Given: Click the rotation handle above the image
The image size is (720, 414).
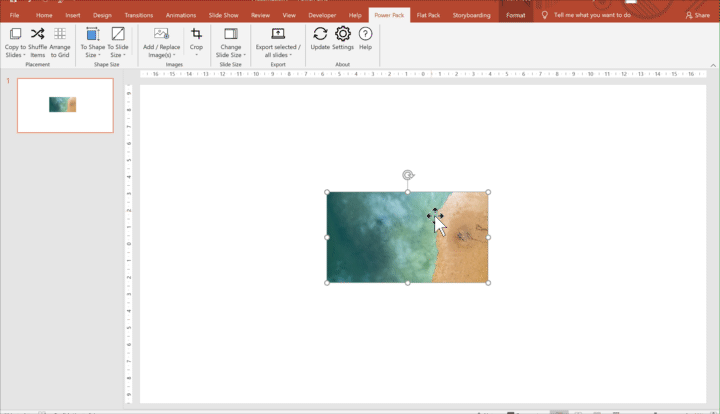Looking at the screenshot, I should point(408,175).
